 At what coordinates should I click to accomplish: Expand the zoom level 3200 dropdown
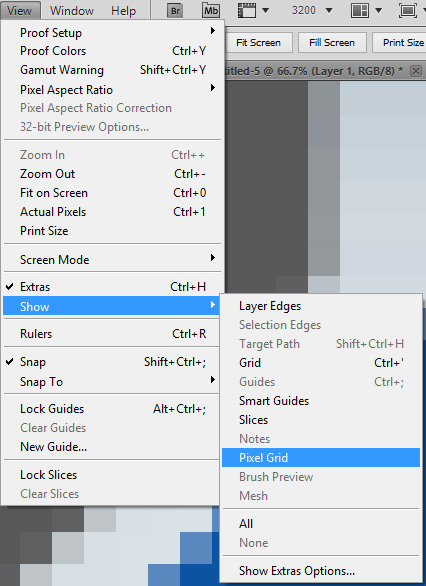[329, 10]
